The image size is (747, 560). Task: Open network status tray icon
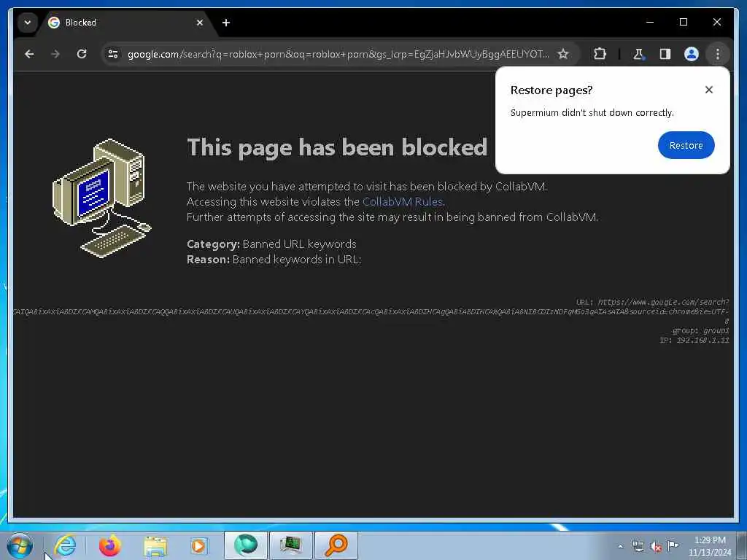pyautogui.click(x=638, y=546)
